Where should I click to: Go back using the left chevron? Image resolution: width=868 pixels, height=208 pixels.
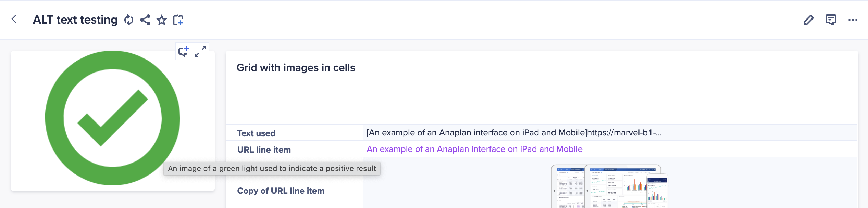14,19
